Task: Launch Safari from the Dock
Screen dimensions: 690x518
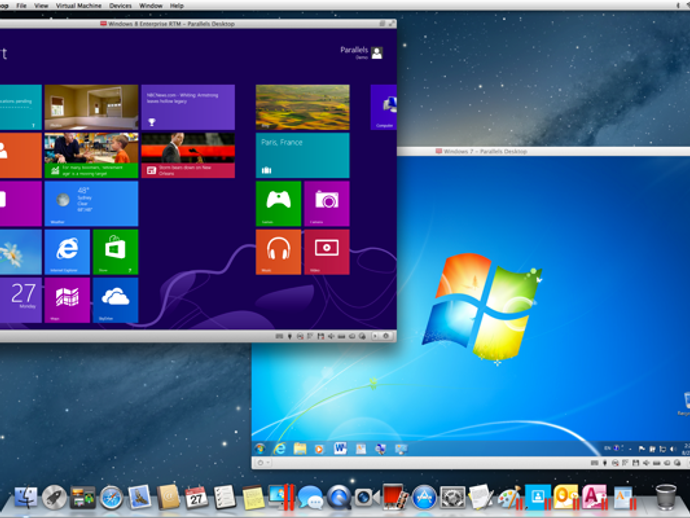Action: pos(111,498)
